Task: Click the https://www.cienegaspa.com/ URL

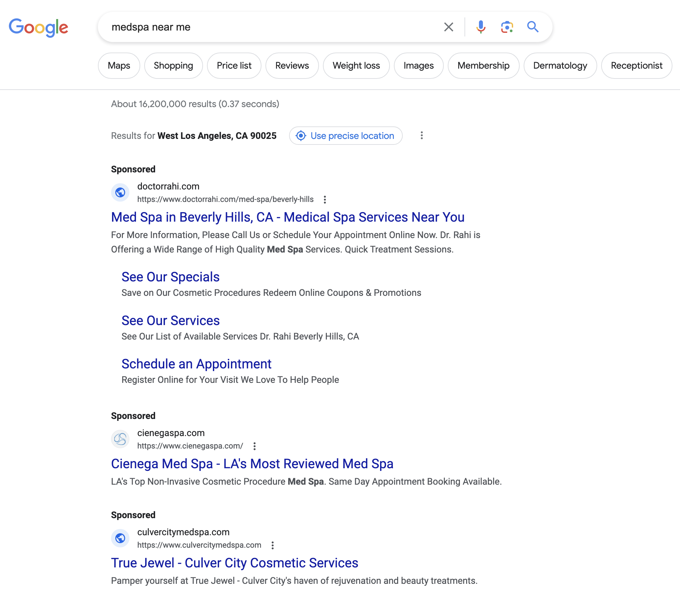Action: [x=190, y=446]
